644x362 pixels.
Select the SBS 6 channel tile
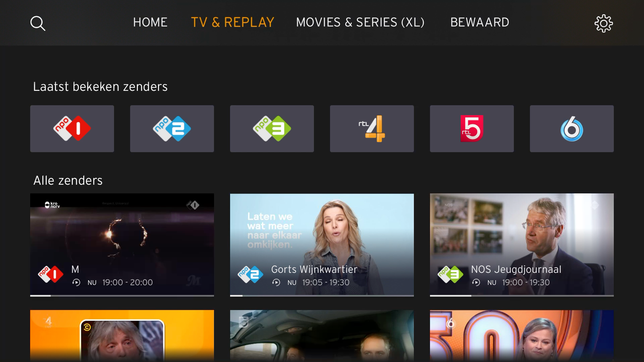[x=572, y=129]
